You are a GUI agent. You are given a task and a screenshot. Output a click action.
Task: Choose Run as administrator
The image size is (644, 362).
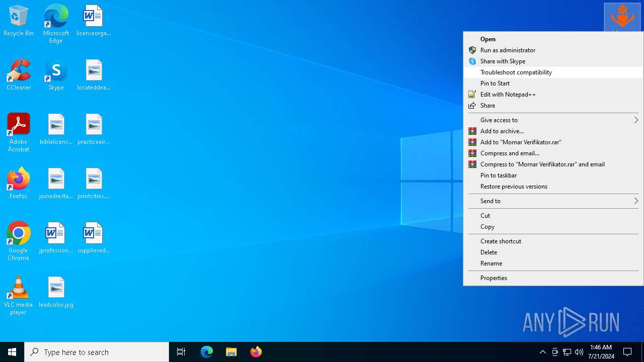(553, 50)
